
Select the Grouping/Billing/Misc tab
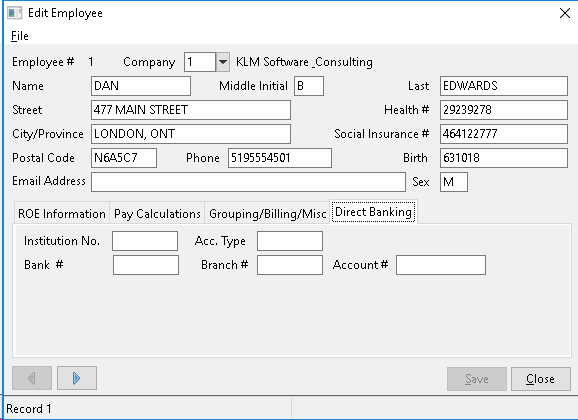(x=267, y=214)
